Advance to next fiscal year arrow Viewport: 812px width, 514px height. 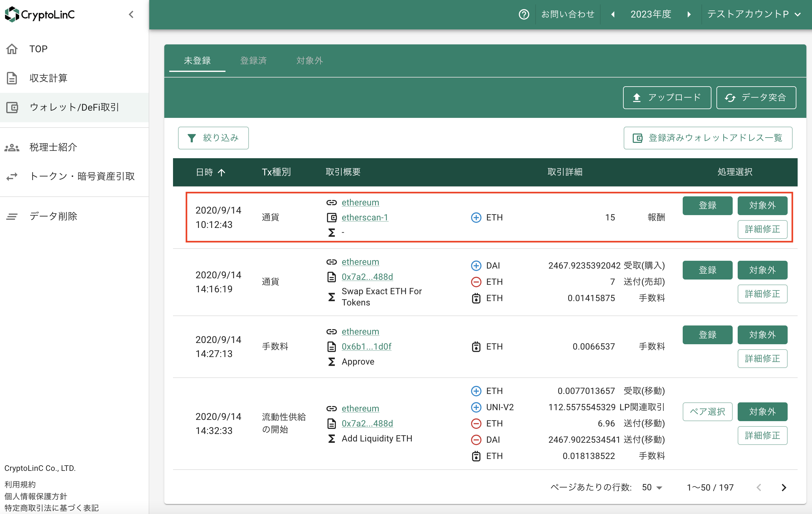click(x=689, y=14)
